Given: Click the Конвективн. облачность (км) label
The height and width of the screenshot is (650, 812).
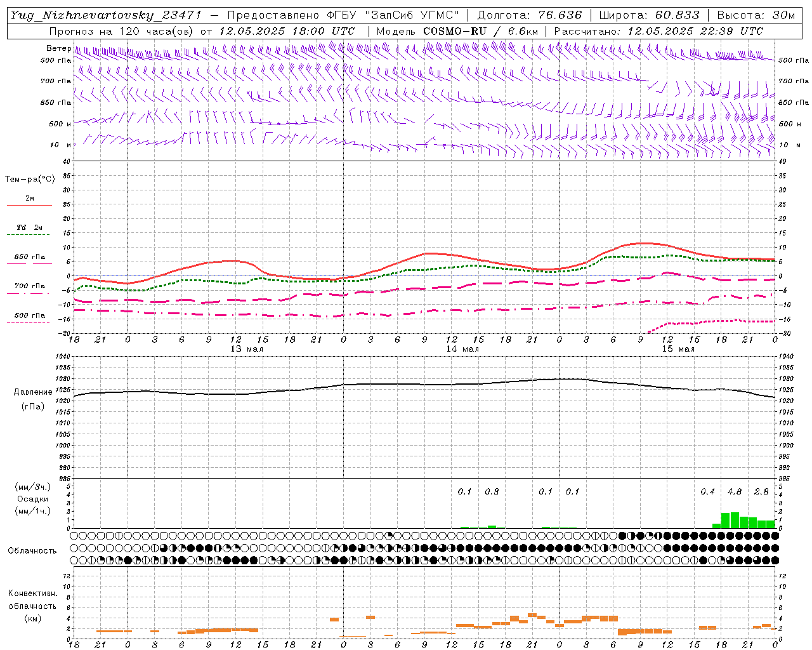Looking at the screenshot, I should coord(32,606).
